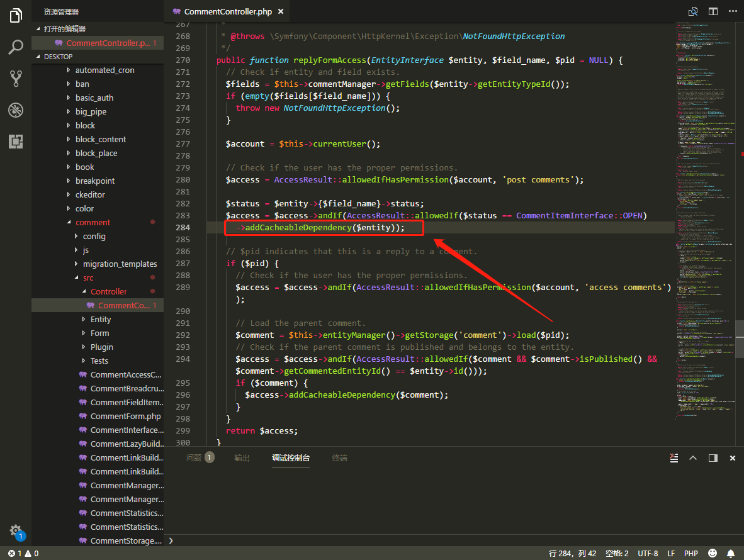Collapse the DESKTOP folder section
744x560 pixels.
tap(98, 57)
